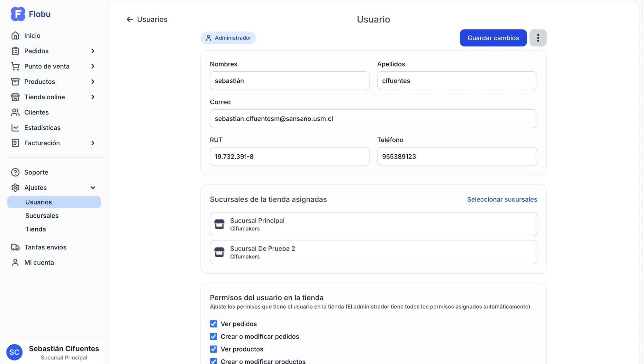
Task: Disable the Ver productos checkbox
Action: pos(213,349)
